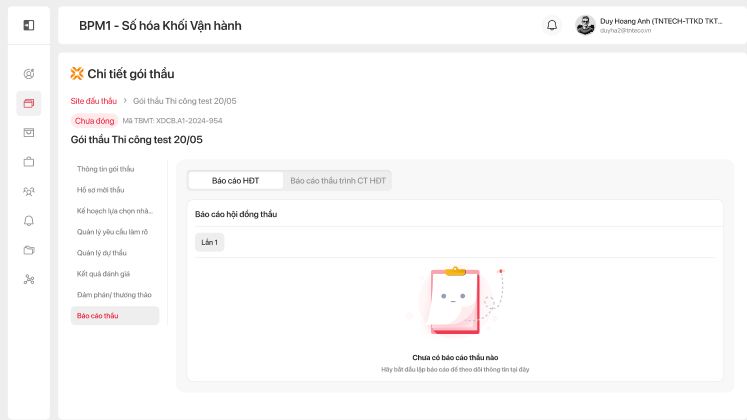The width and height of the screenshot is (747, 420).
Task: Open Thông tin gói thầu section
Action: pyautogui.click(x=105, y=169)
